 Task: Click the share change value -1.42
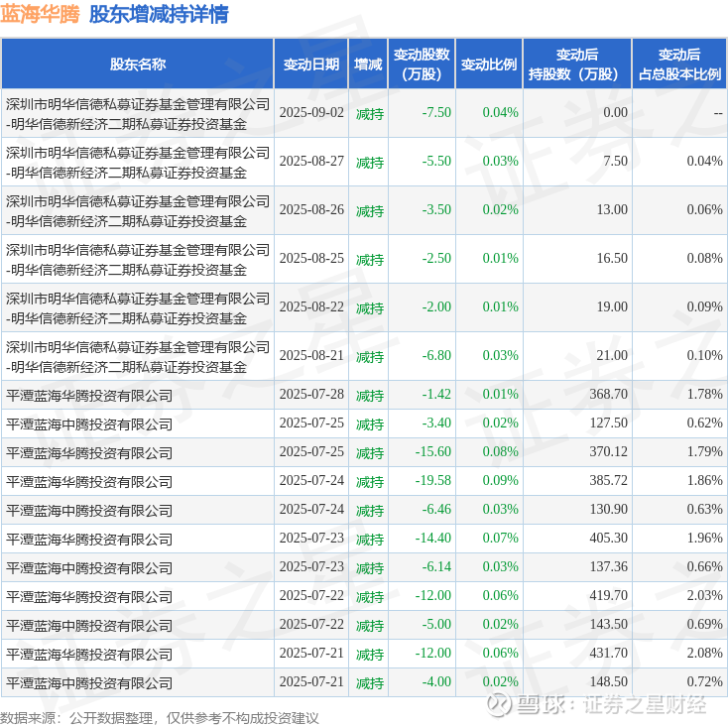coord(436,394)
